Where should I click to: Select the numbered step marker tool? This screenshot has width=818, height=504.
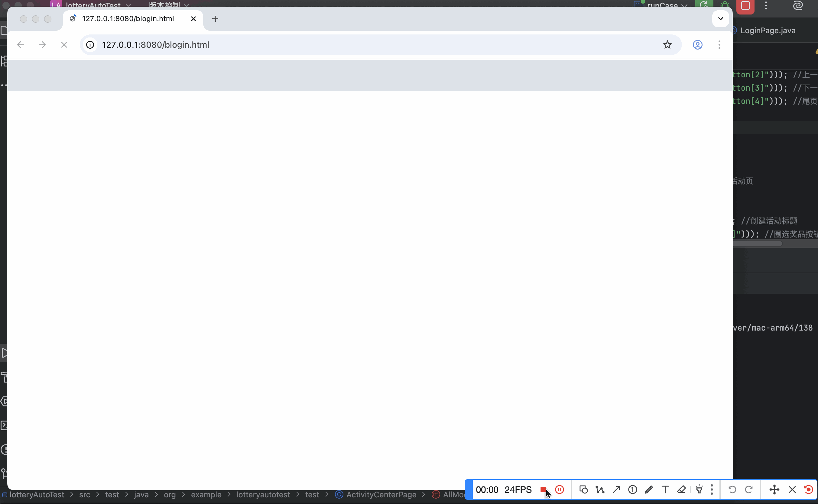(x=633, y=490)
